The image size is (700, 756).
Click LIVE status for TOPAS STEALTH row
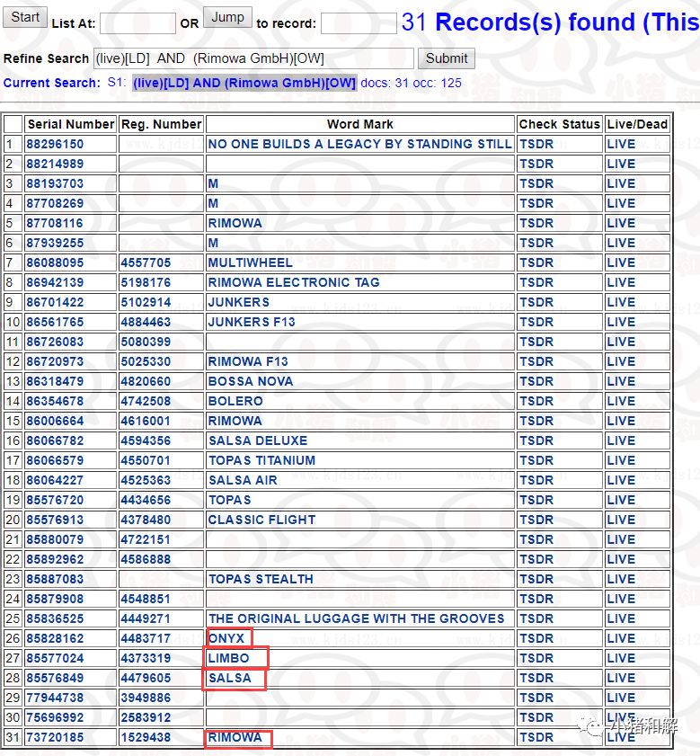(x=622, y=579)
